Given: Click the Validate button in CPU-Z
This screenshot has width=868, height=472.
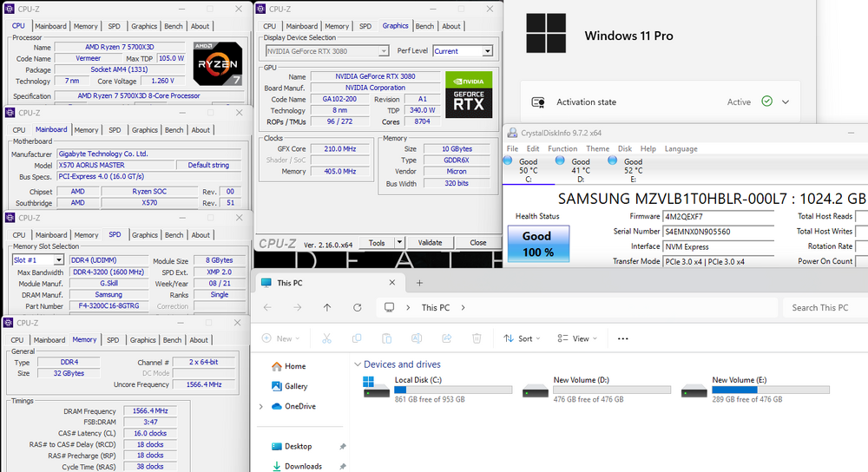Looking at the screenshot, I should point(430,243).
